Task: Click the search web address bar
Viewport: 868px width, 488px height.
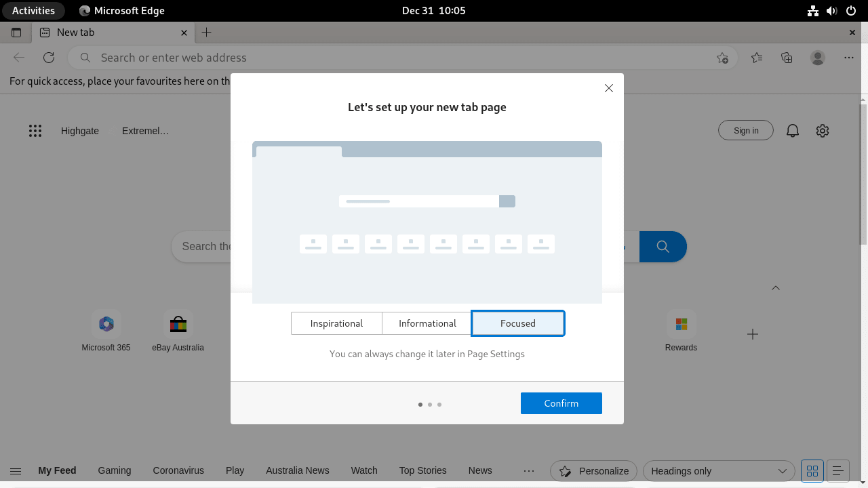Action: [271, 58]
